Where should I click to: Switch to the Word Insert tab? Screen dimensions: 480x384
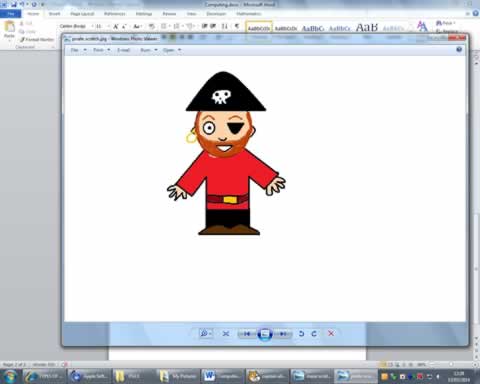click(x=54, y=14)
